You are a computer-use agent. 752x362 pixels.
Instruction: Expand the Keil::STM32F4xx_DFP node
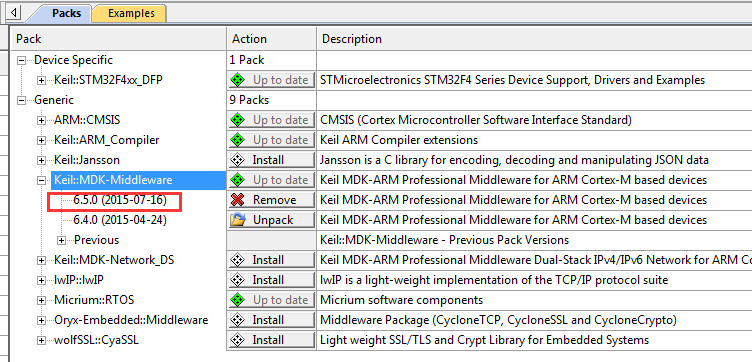click(41, 81)
